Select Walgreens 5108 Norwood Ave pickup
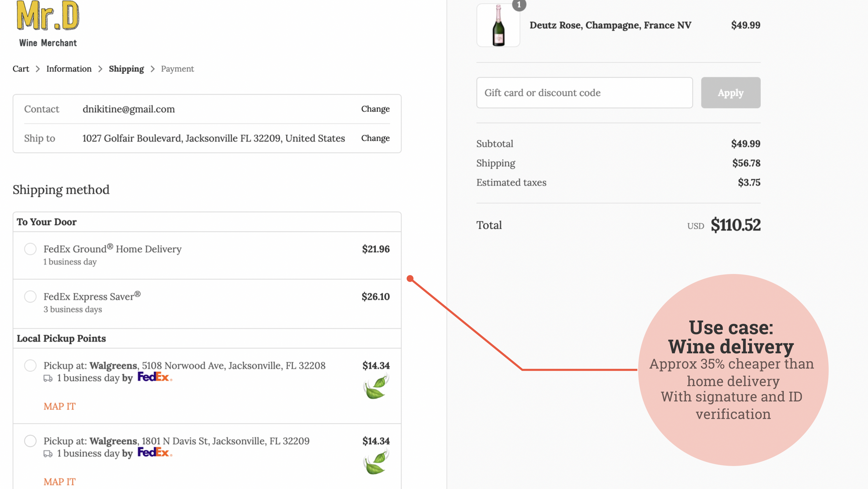This screenshot has height=489, width=868. click(30, 365)
